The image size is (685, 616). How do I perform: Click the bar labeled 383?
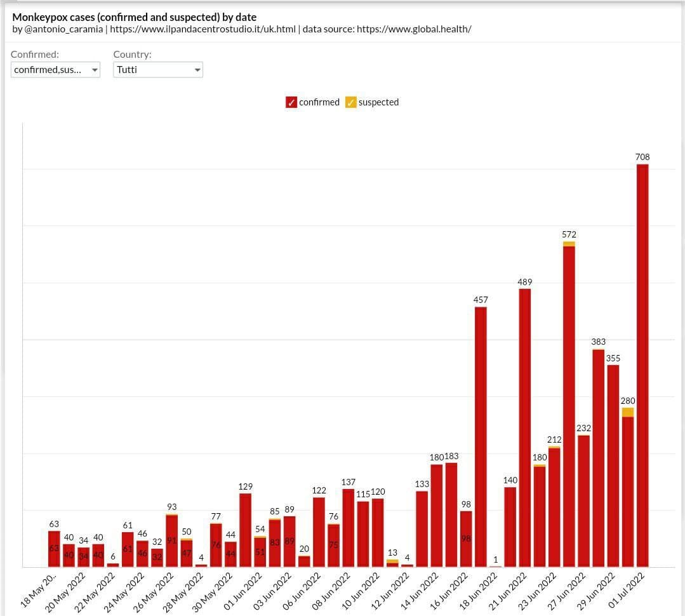(598, 458)
